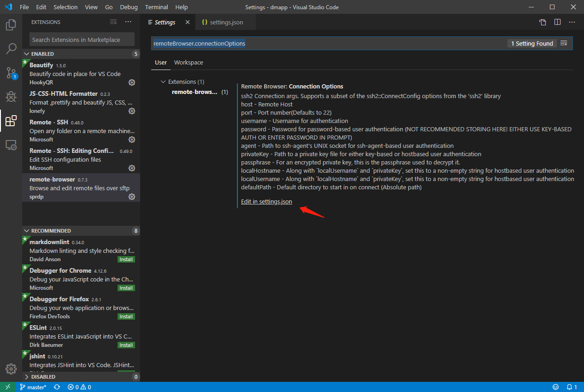Select remote-brows... settings tree item
The height and width of the screenshot is (392, 584).
pyautogui.click(x=200, y=92)
